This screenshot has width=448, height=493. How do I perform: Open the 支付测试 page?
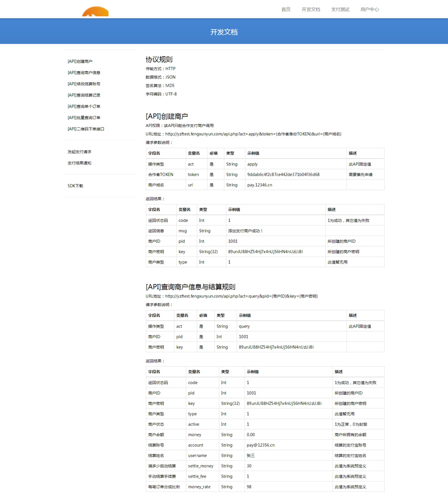pos(340,9)
